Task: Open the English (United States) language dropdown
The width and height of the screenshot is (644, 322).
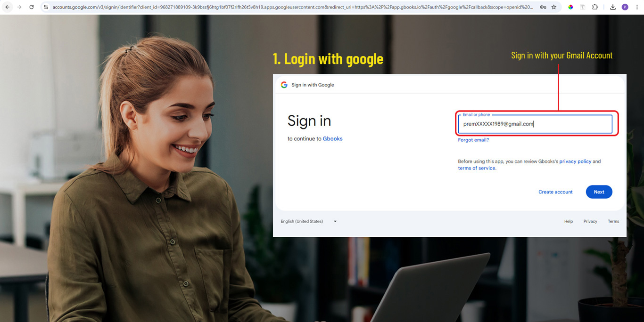Action: [x=309, y=221]
